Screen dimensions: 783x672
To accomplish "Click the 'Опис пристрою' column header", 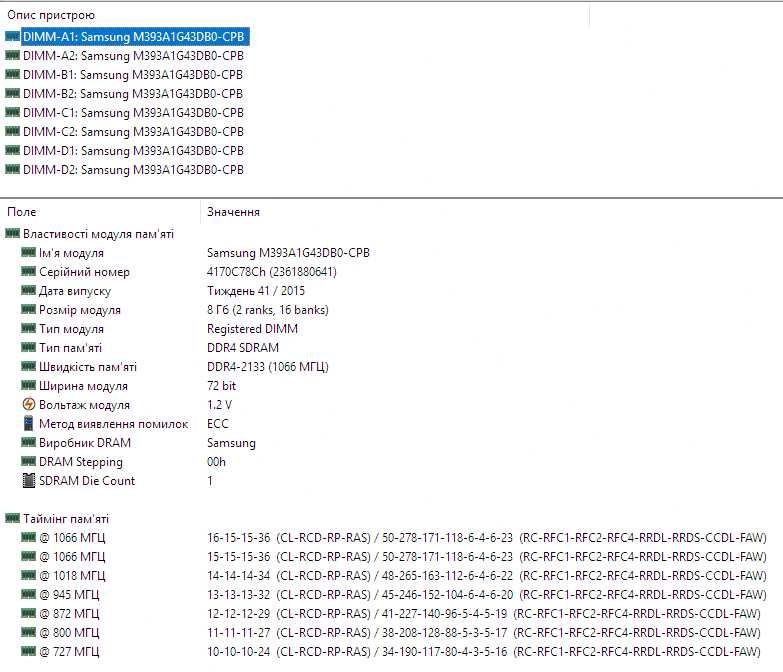I will (x=51, y=15).
